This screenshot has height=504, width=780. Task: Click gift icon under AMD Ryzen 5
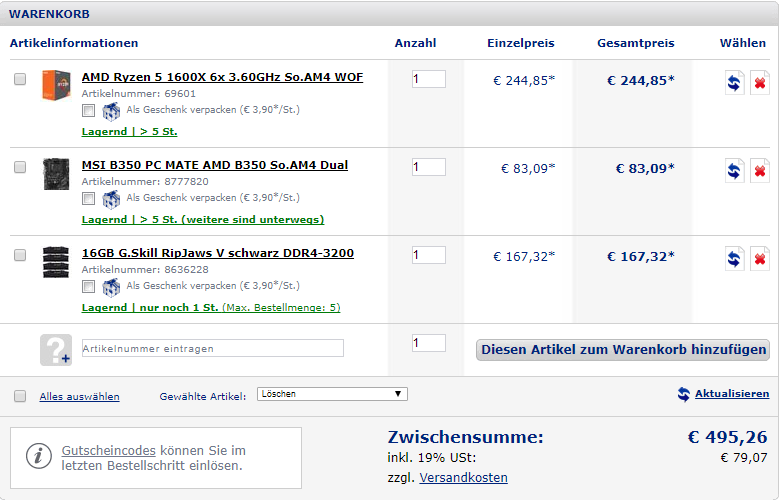point(111,111)
